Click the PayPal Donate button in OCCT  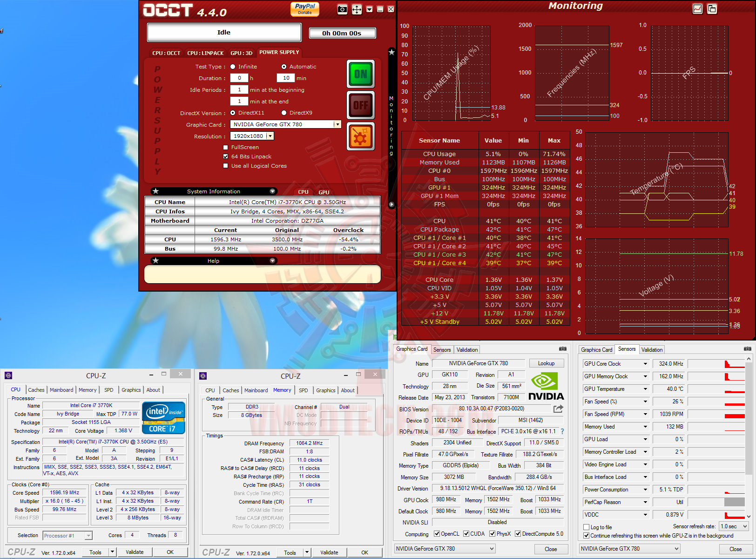click(x=305, y=9)
